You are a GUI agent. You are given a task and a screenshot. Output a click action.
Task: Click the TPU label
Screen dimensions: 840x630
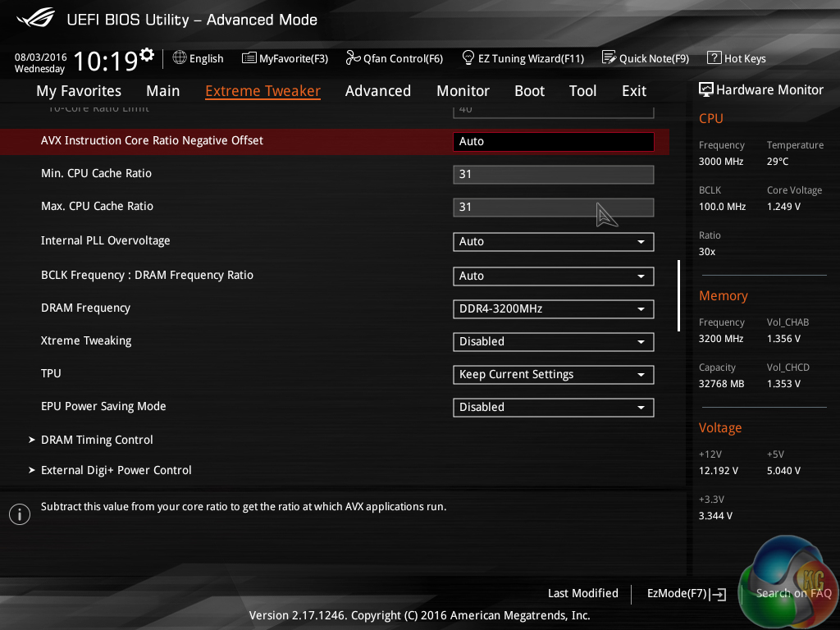[x=51, y=373]
